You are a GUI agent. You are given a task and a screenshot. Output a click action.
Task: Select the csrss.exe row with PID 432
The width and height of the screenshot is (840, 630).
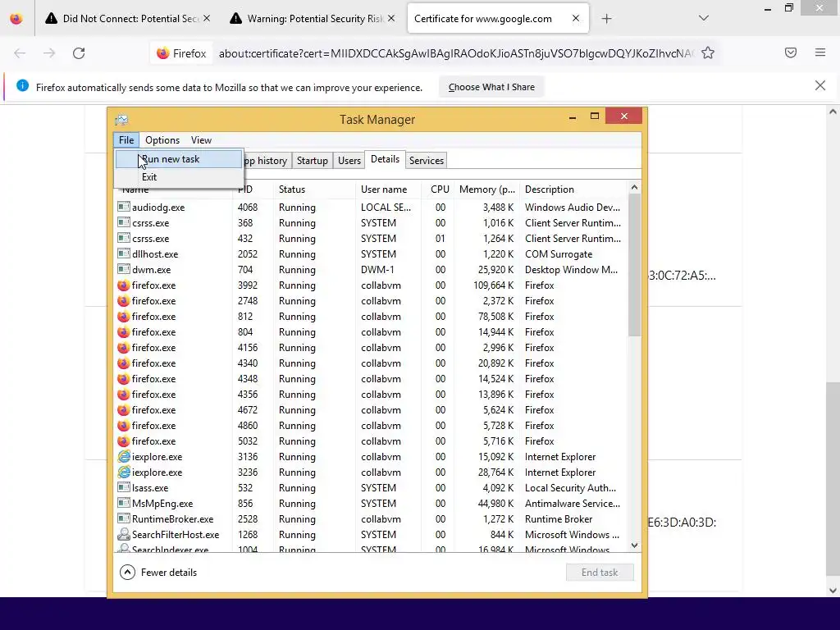[x=371, y=239]
